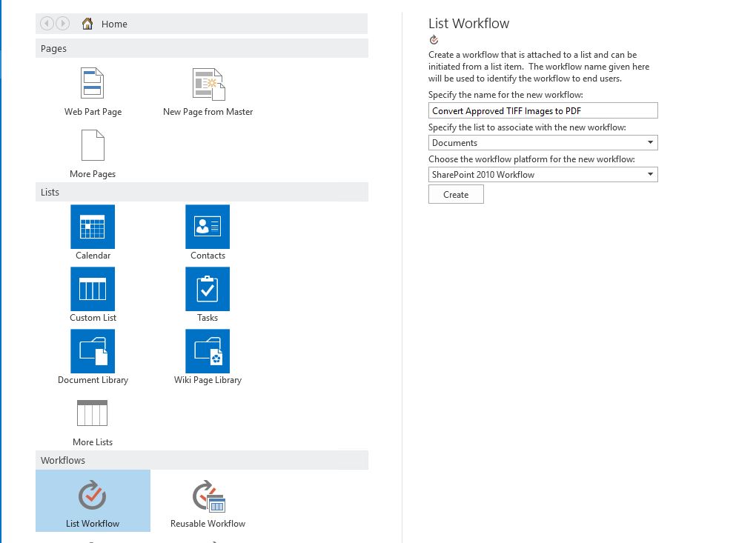The image size is (756, 543).
Task: Click the Lists section header
Action: point(200,191)
